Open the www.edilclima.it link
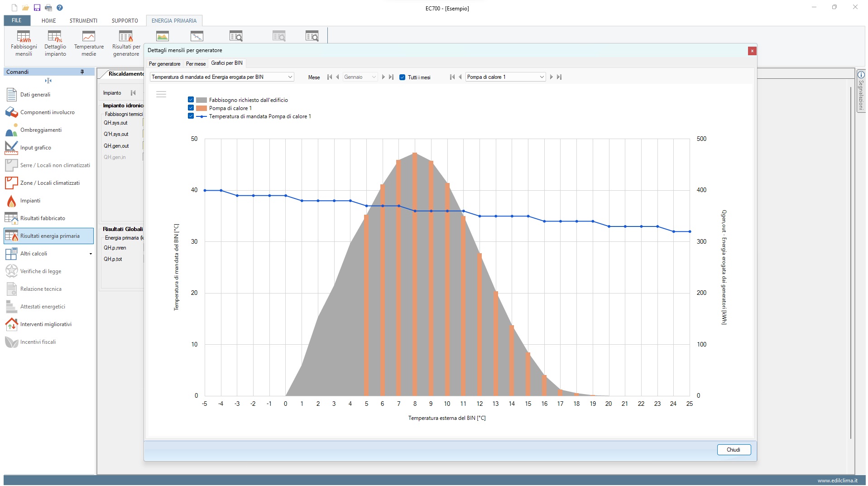The width and height of the screenshot is (868, 486). coord(837,481)
